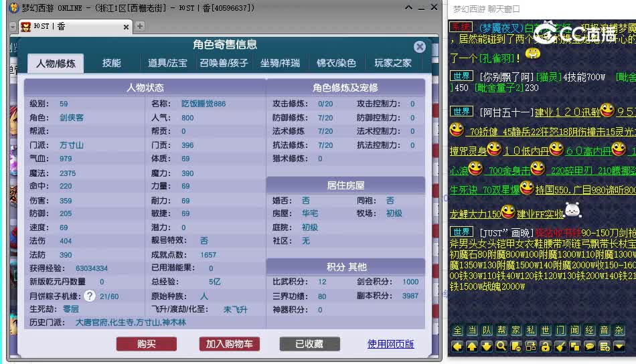Screen dimensions: 636x364
Task: Click the character avatar icon on IOST tab
Action: pos(26,27)
